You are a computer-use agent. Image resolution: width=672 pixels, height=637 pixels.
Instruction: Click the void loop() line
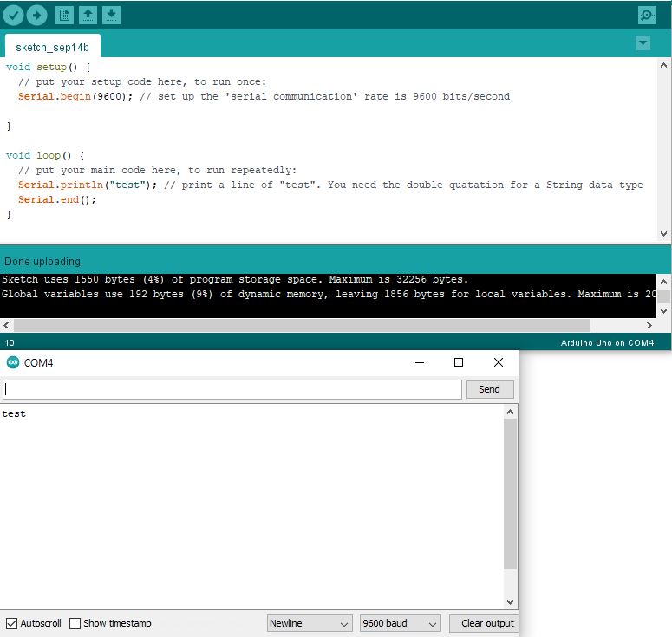point(45,155)
